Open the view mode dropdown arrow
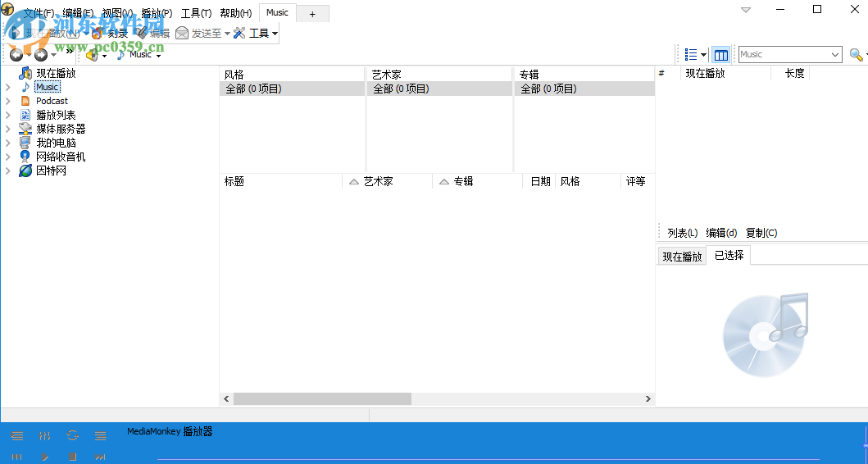This screenshot has height=464, width=868. pos(703,55)
